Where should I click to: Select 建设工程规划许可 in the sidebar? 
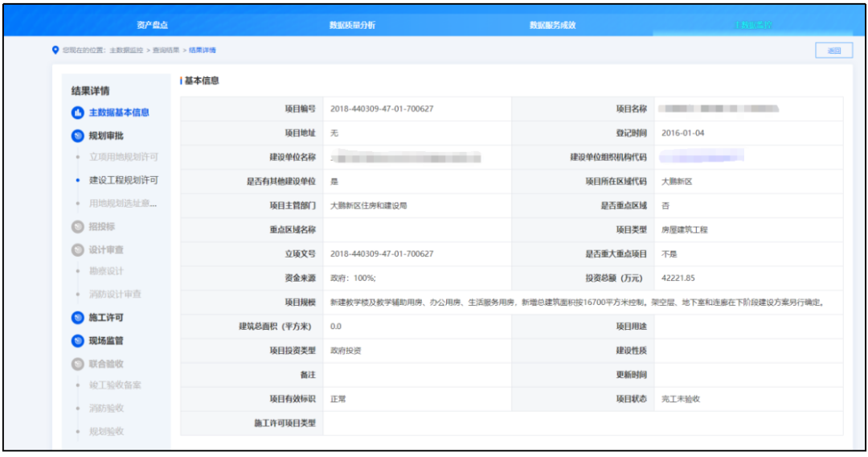coord(123,180)
